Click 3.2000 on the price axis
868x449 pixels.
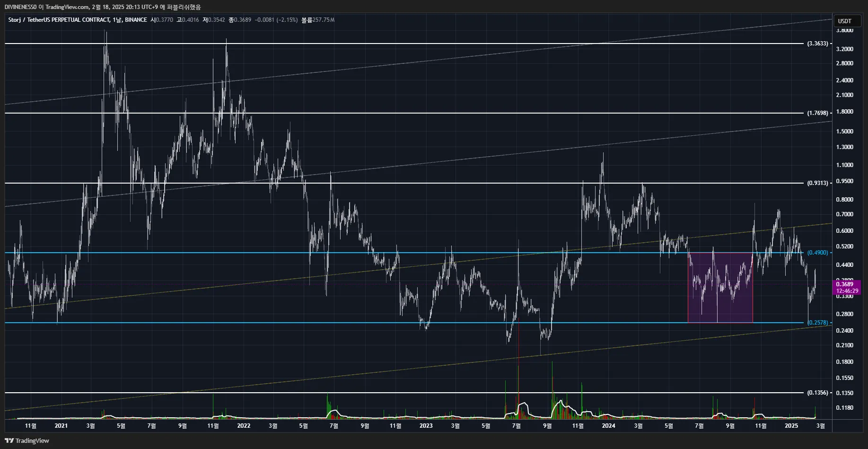tap(844, 49)
